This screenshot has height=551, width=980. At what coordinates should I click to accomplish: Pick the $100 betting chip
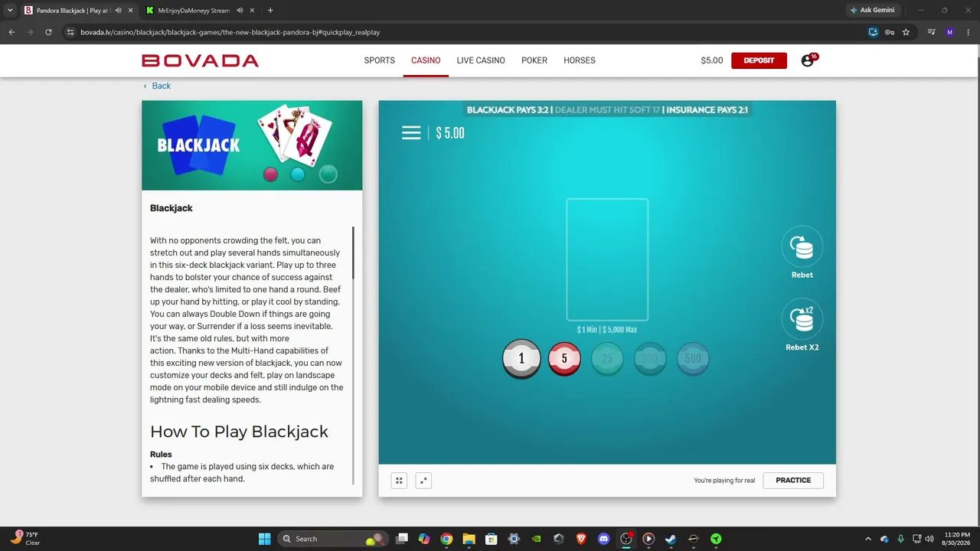coord(650,358)
